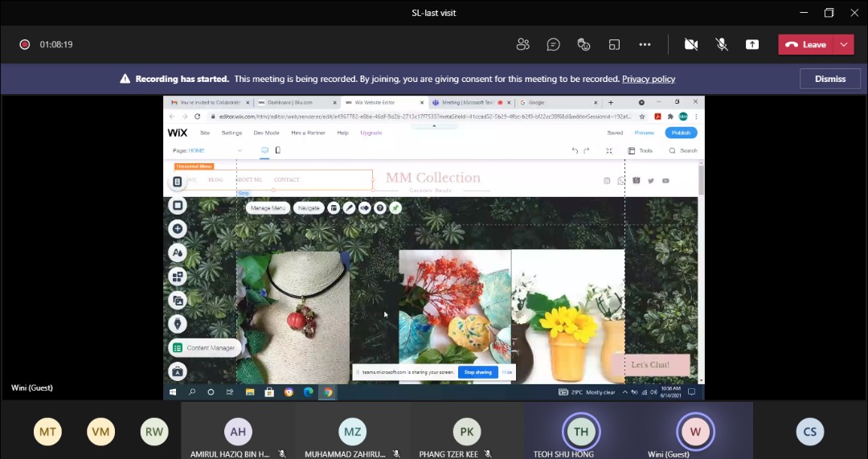
Task: Open the Privacy policy link
Action: pyautogui.click(x=649, y=79)
